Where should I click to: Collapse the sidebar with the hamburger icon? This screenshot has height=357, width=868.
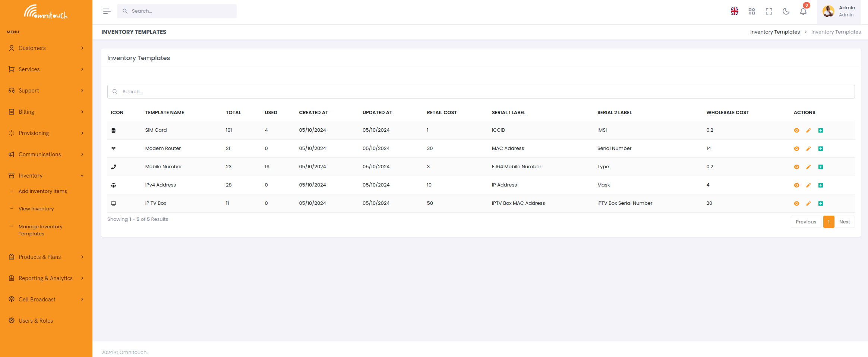coord(106,11)
